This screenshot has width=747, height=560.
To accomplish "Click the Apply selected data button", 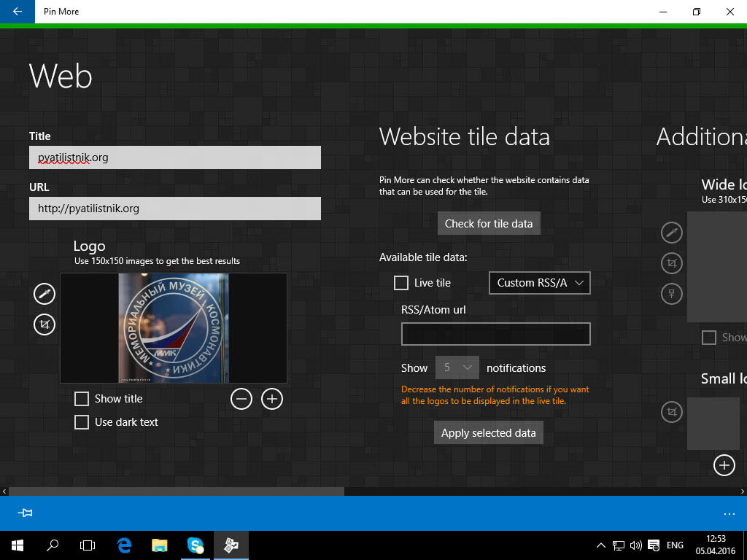I will pos(489,433).
